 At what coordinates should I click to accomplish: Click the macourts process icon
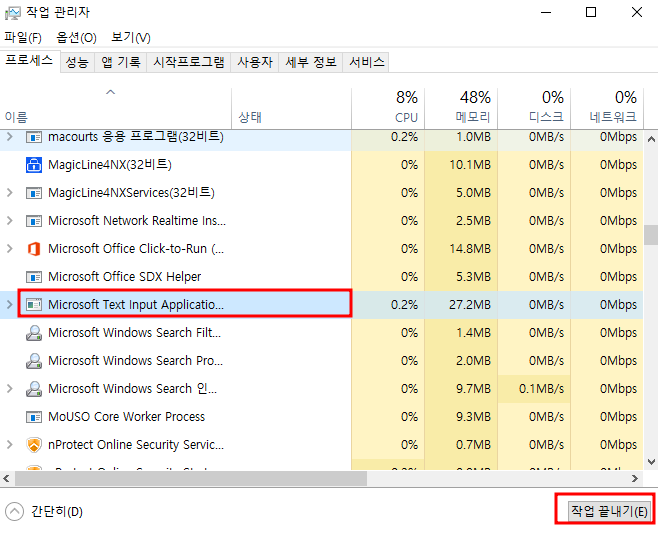(x=34, y=137)
